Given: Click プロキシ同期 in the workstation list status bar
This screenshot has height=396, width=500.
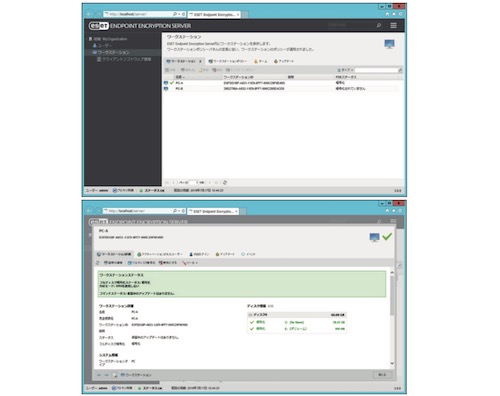Looking at the screenshot, I should click(123, 190).
